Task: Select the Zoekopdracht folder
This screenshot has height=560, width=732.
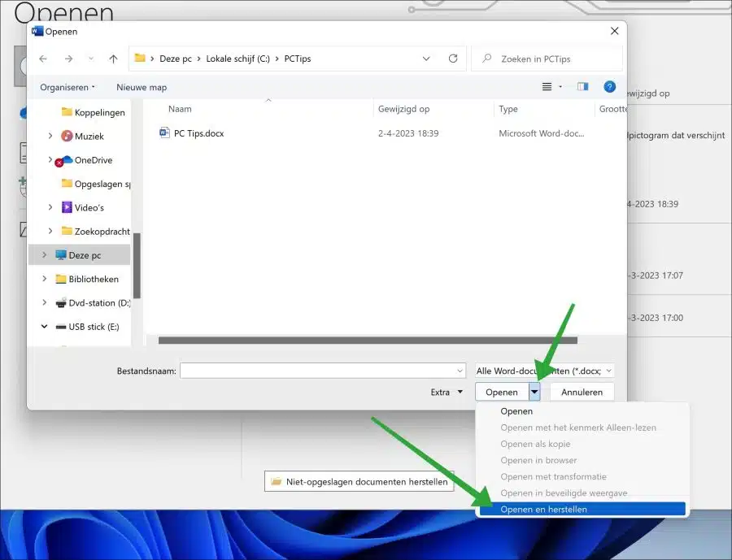Action: tap(96, 232)
